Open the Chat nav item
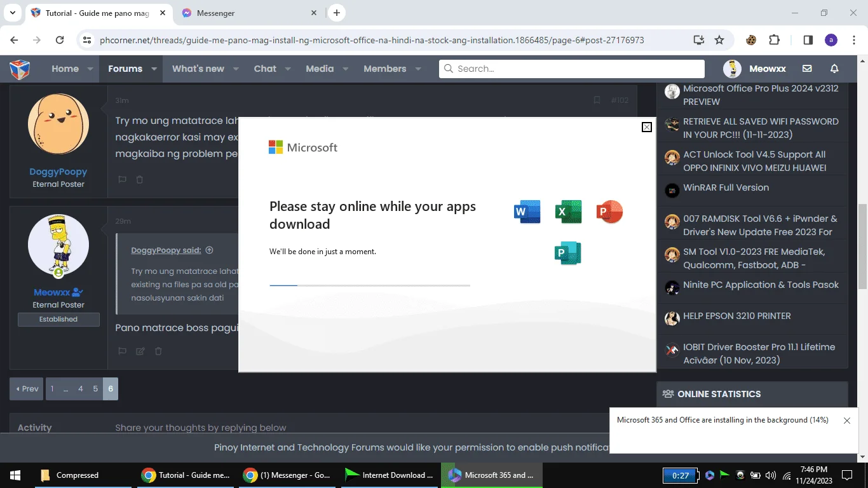Viewport: 868px width, 488px height. point(265,69)
